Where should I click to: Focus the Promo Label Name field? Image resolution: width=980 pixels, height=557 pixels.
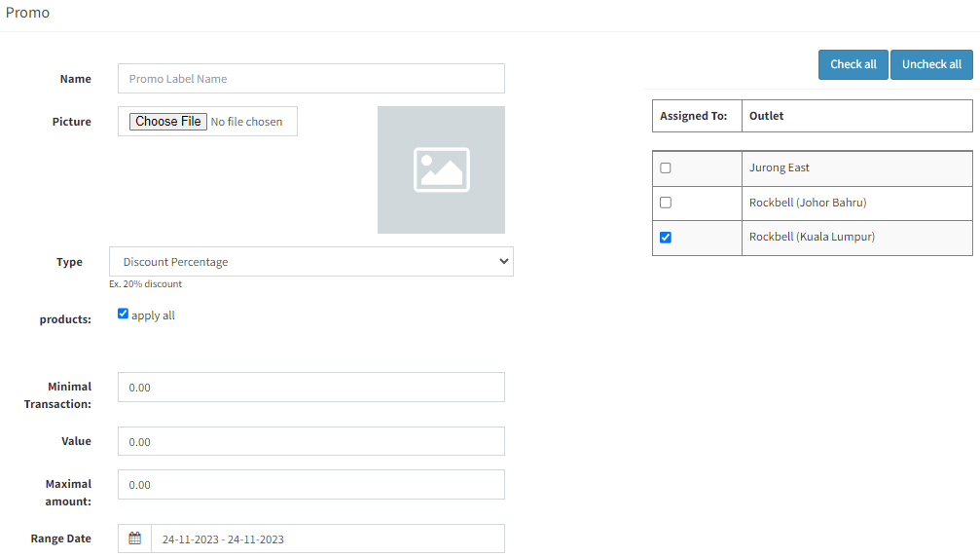tap(311, 79)
